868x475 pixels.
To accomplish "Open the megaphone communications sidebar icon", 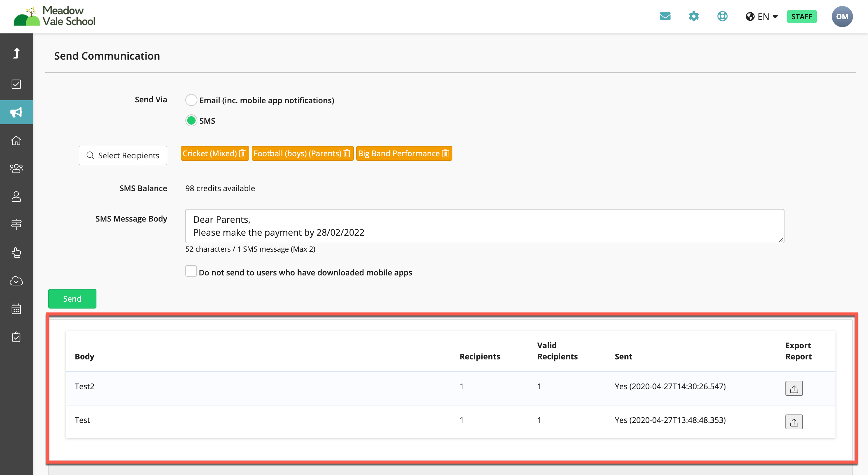I will (x=16, y=112).
